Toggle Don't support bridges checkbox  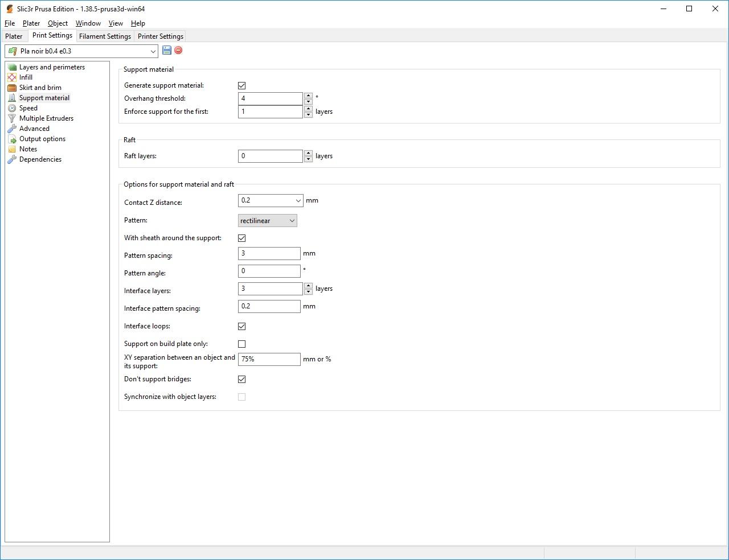(241, 379)
